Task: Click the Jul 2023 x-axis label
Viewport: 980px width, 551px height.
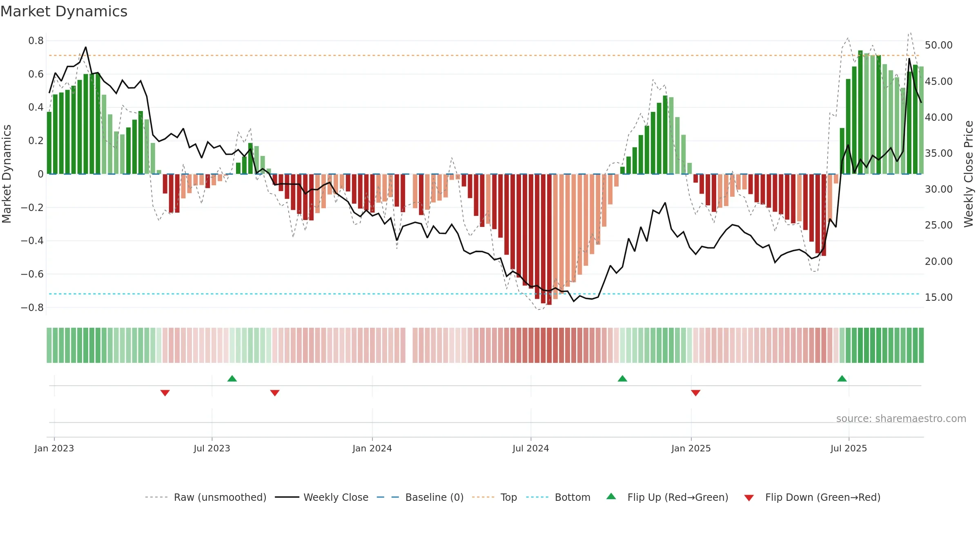Action: click(212, 448)
